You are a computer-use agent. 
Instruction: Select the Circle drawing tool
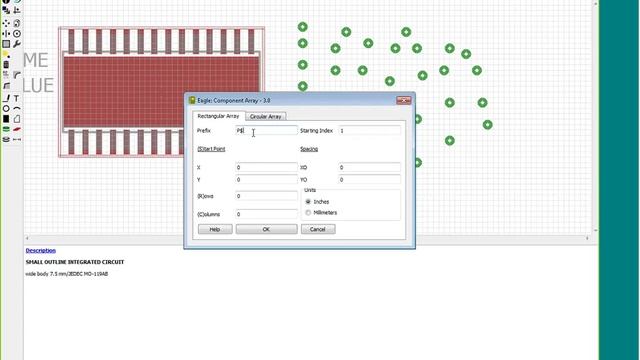click(6, 109)
